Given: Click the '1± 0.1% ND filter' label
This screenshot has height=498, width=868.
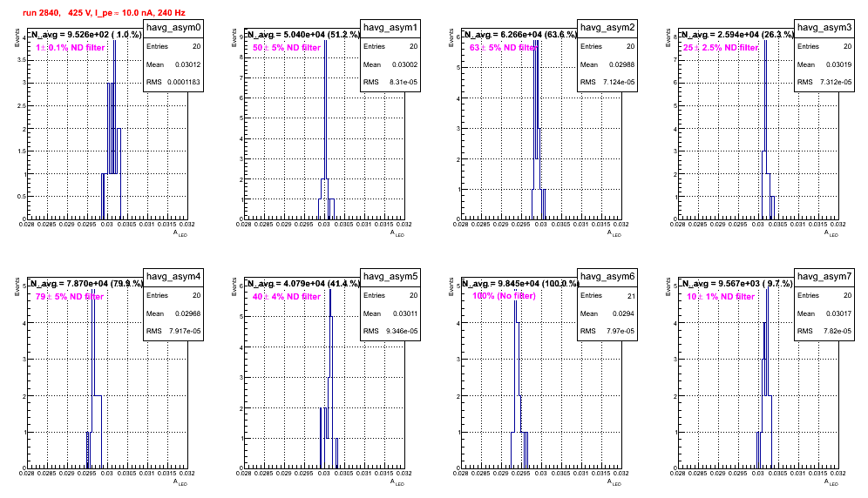Looking at the screenshot, I should pyautogui.click(x=71, y=48).
